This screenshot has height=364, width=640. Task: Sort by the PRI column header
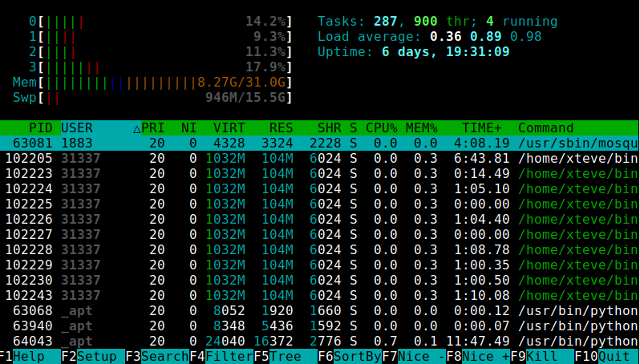coord(152,128)
